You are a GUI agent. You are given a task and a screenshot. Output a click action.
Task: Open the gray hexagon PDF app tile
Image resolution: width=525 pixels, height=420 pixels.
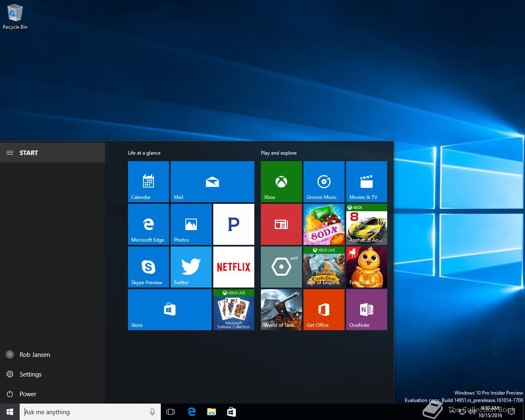pyautogui.click(x=281, y=267)
